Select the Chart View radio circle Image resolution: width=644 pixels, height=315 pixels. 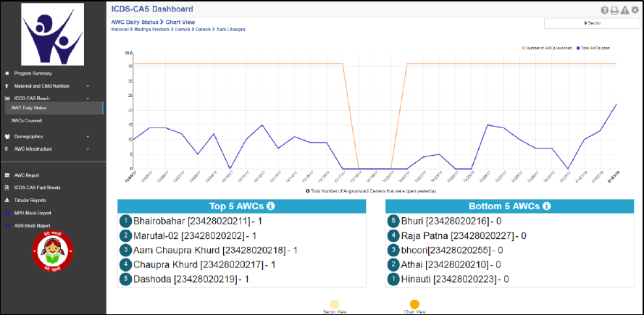click(x=415, y=304)
